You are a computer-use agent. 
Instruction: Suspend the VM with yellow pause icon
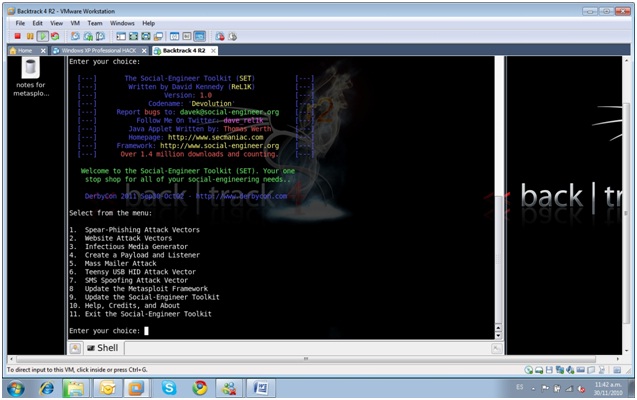[30, 36]
